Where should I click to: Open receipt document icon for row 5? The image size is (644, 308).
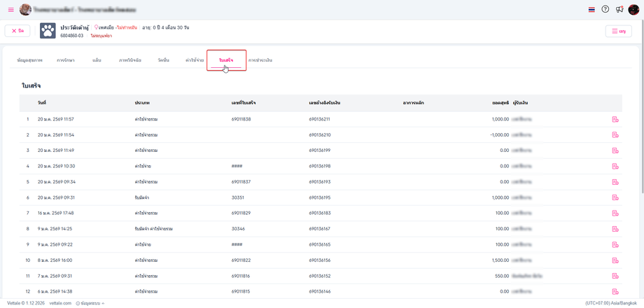pos(615,182)
